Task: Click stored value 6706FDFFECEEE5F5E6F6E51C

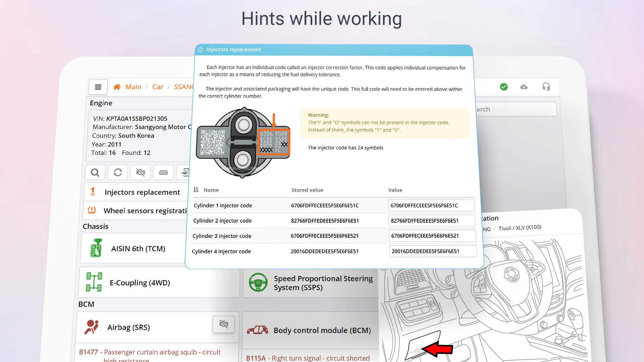Action: point(325,205)
